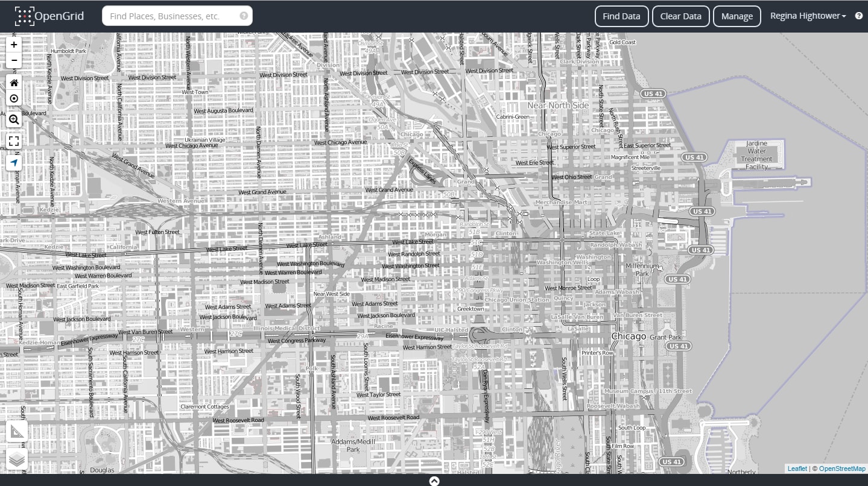Open the Regina Hightower user menu
Viewport: 868px width, 486px height.
point(808,16)
